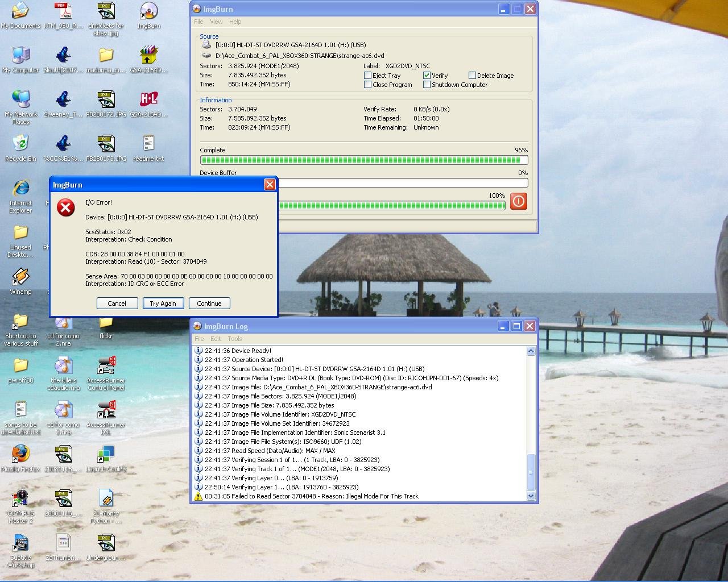
Task: Open PB280173.JPG image icon
Action: pos(106,148)
